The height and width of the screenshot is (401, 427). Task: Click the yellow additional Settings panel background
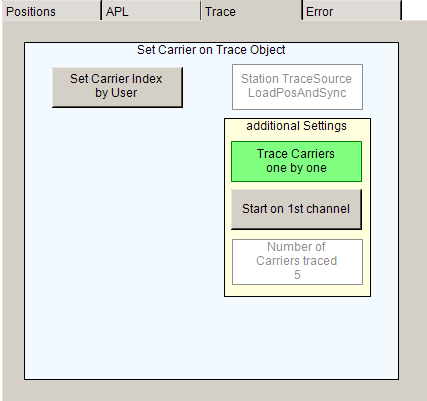pos(297,290)
